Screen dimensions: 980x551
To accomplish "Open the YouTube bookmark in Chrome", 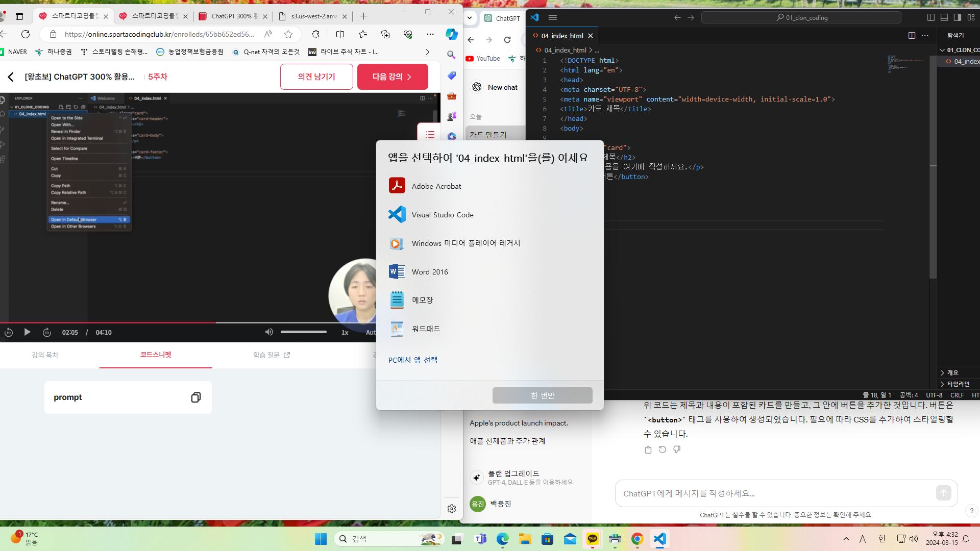I will pos(483,59).
